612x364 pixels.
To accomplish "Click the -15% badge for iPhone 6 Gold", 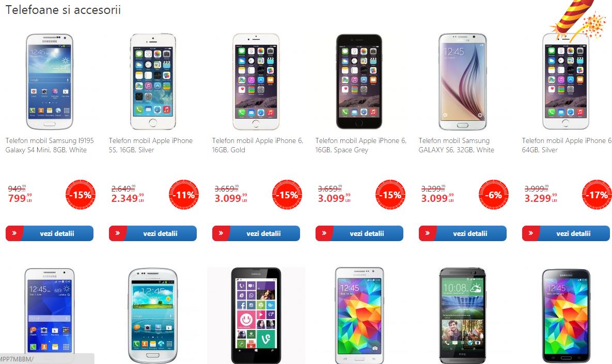I will (x=287, y=194).
